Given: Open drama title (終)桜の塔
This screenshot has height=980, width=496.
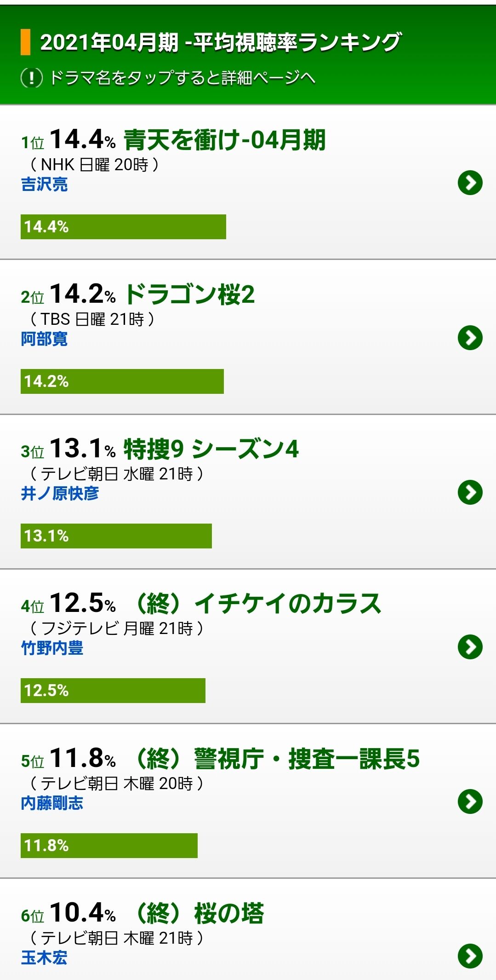Looking at the screenshot, I should coord(198,913).
